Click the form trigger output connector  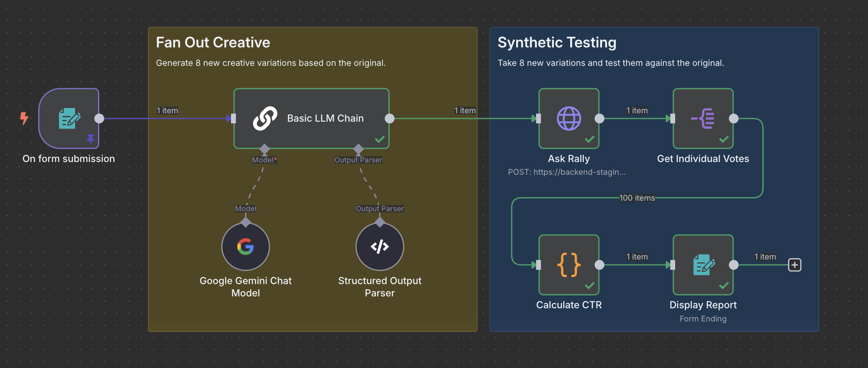pyautogui.click(x=99, y=119)
